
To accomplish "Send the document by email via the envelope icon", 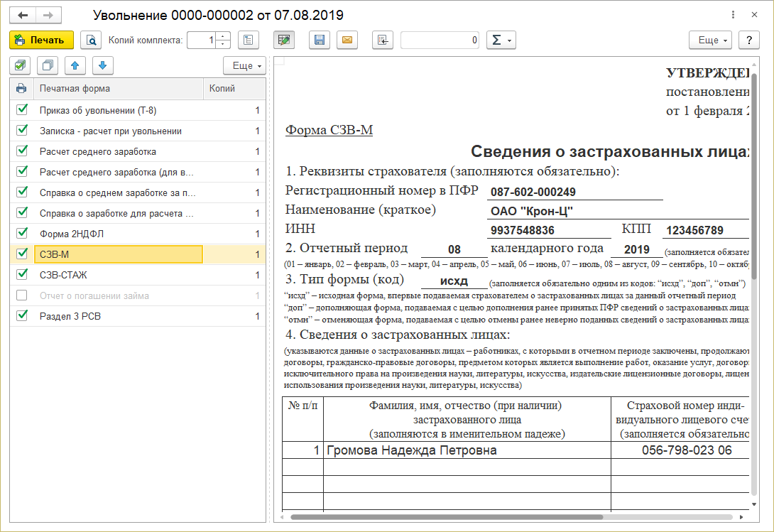I will click(x=347, y=40).
